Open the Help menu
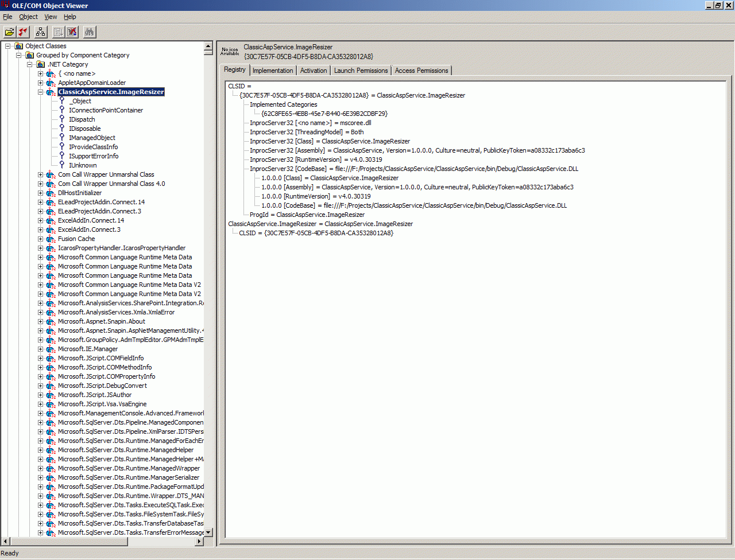 70,17
